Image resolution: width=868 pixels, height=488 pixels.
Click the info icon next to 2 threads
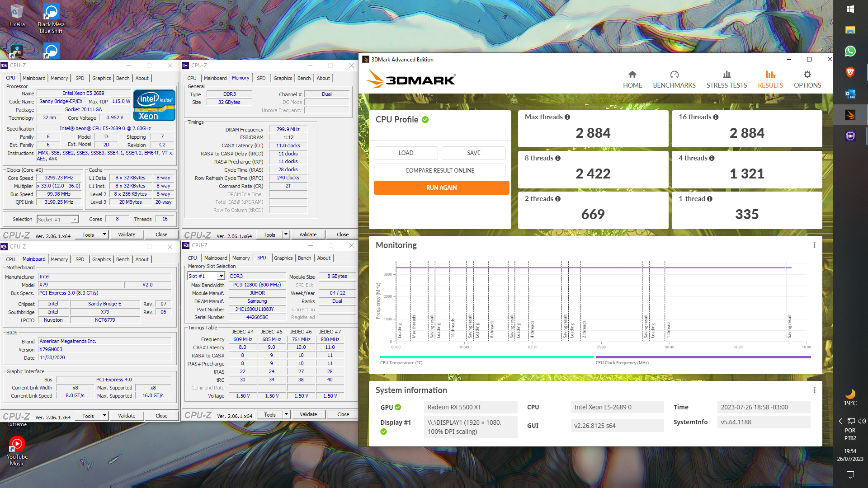(558, 199)
